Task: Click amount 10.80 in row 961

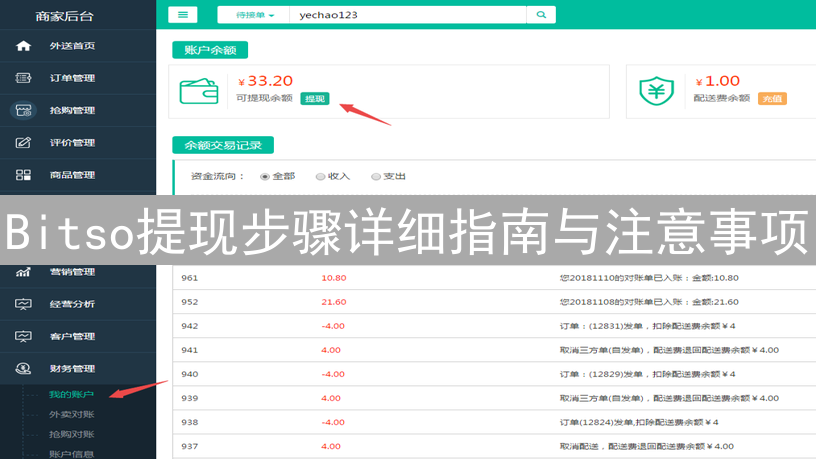Action: 334,278
